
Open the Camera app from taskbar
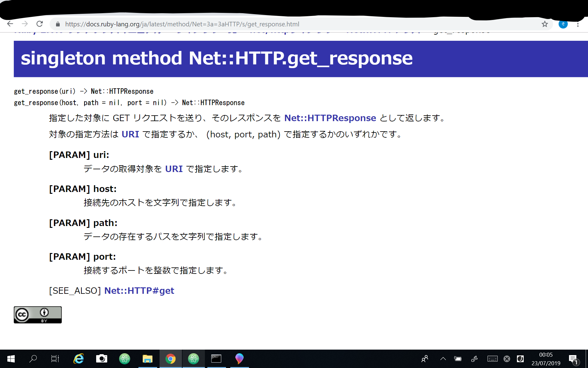[102, 359]
